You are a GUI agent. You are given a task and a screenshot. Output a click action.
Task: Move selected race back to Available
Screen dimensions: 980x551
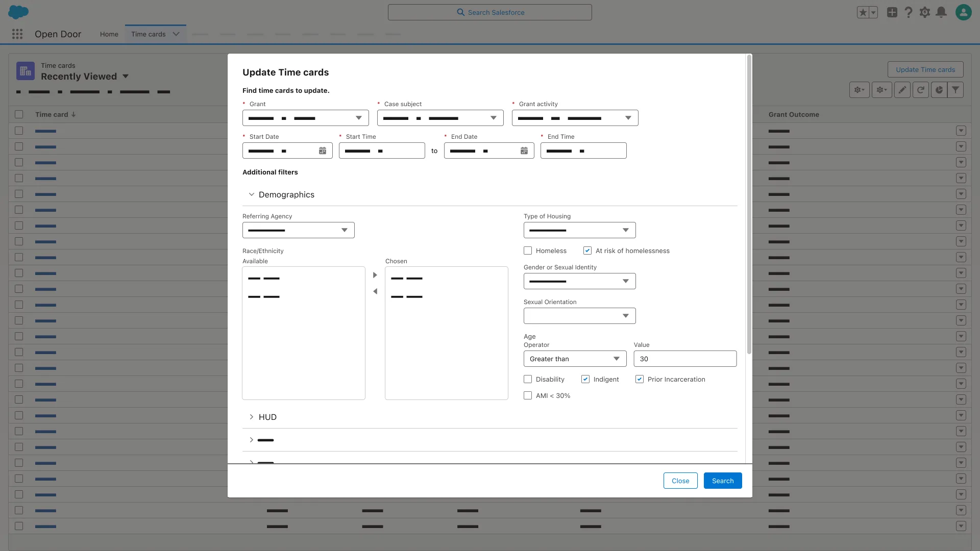tap(375, 291)
